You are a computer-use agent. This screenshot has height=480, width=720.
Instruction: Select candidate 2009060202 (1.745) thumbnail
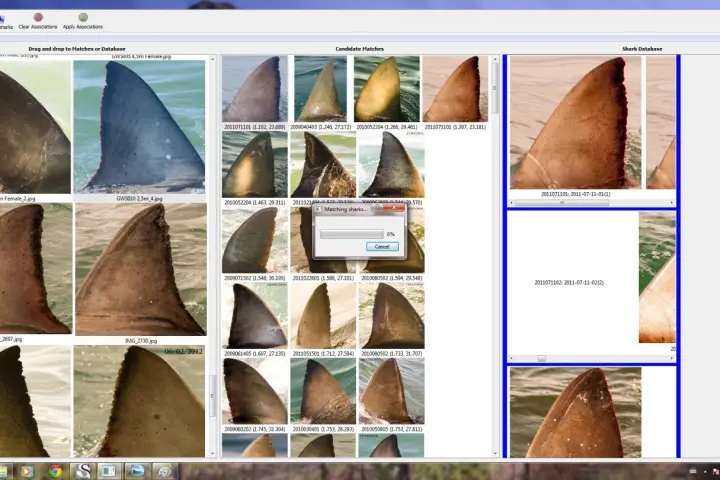255,391
